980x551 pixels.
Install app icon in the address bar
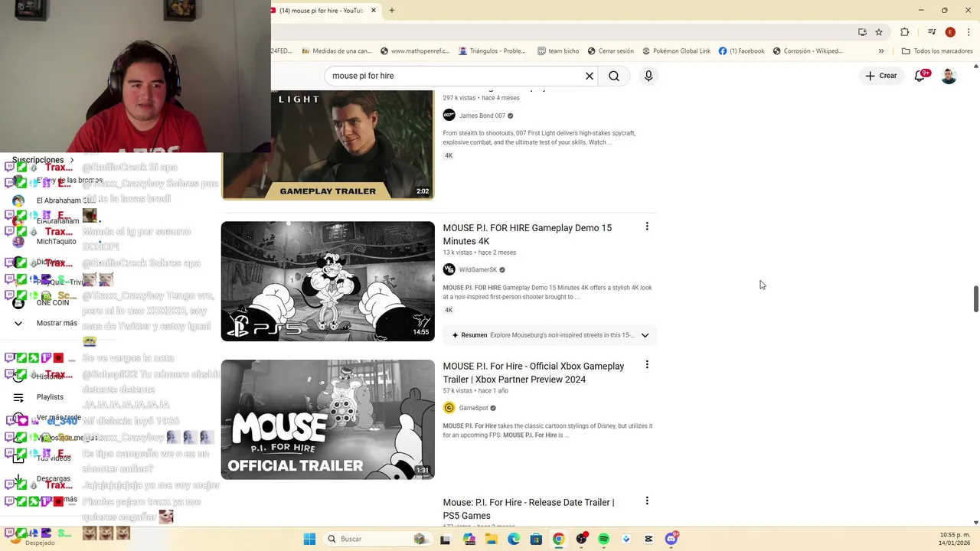coord(862,32)
